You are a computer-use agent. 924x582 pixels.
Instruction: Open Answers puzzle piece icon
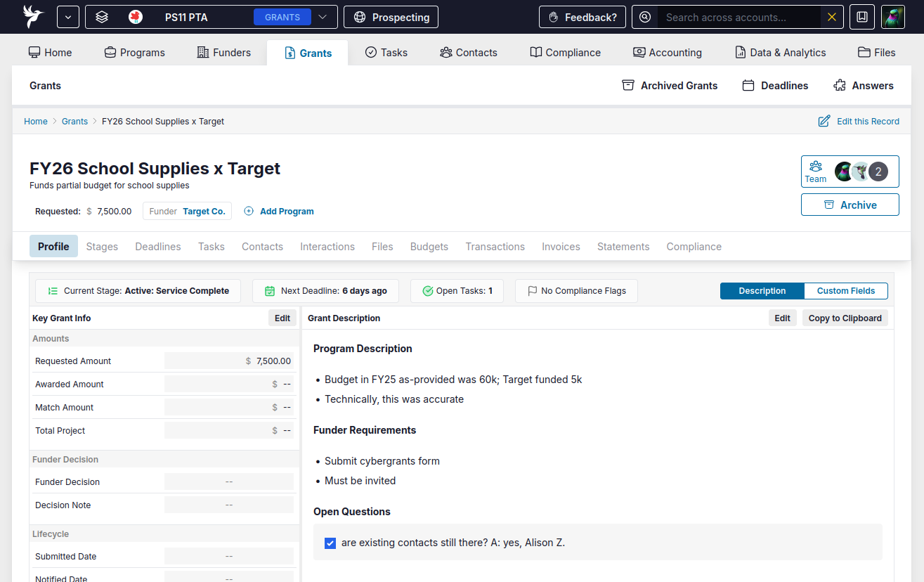839,86
